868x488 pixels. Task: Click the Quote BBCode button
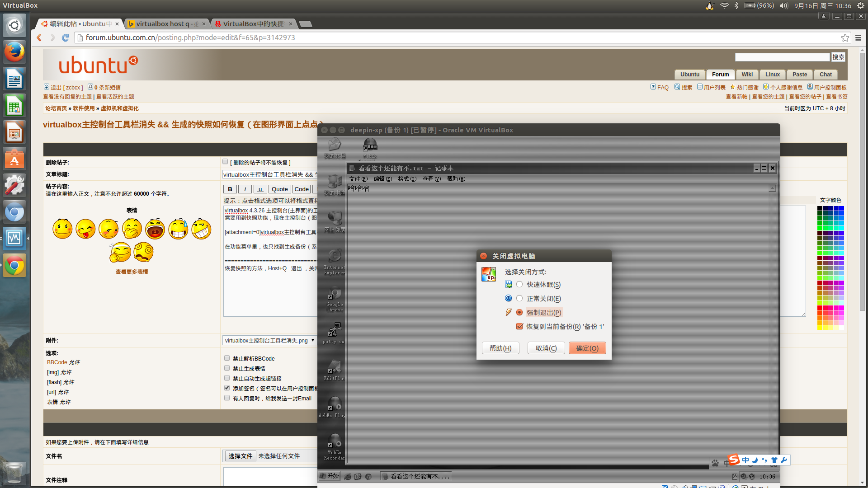click(279, 189)
